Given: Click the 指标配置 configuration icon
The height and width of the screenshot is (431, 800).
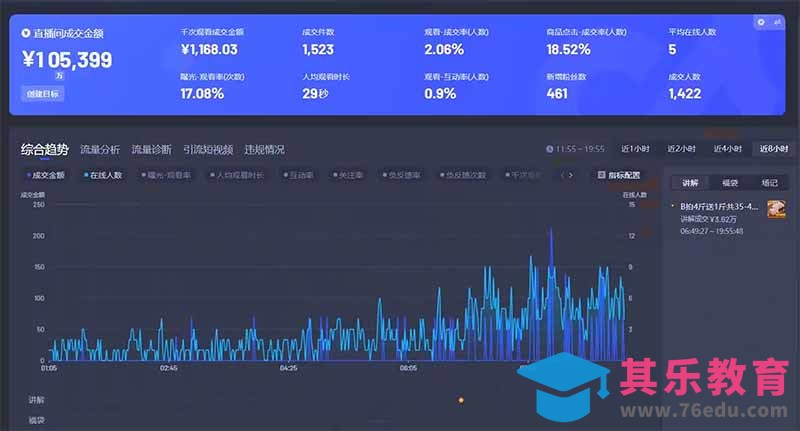Looking at the screenshot, I should click(x=600, y=175).
